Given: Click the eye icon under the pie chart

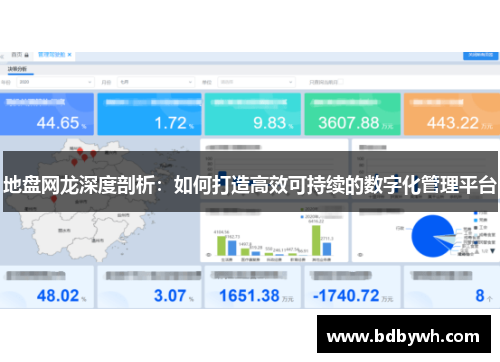Looking at the screenshot, I should (360, 255).
